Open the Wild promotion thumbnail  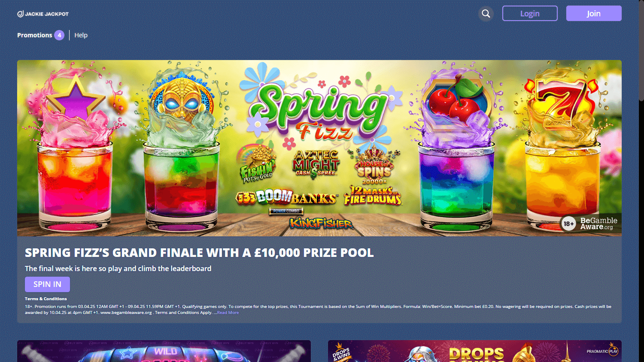(x=164, y=351)
